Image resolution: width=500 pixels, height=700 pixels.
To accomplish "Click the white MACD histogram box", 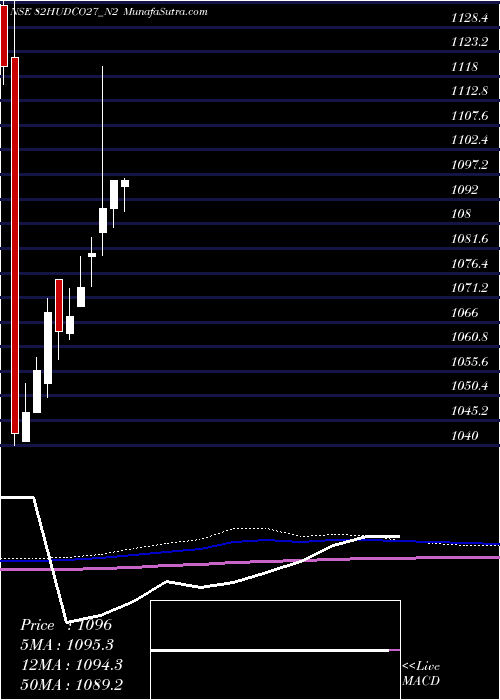I will tap(275, 650).
